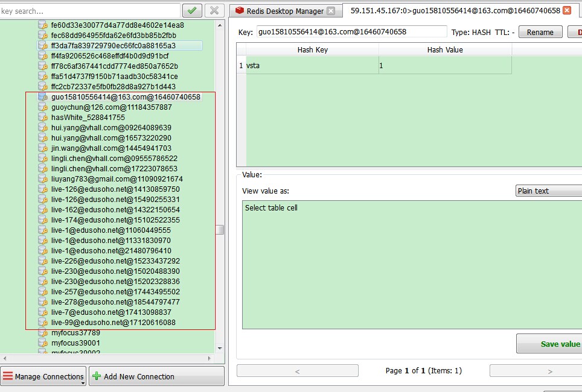Screen dimensions: 582x392
Task: Click key list scroll up arrow
Action: [220, 25]
